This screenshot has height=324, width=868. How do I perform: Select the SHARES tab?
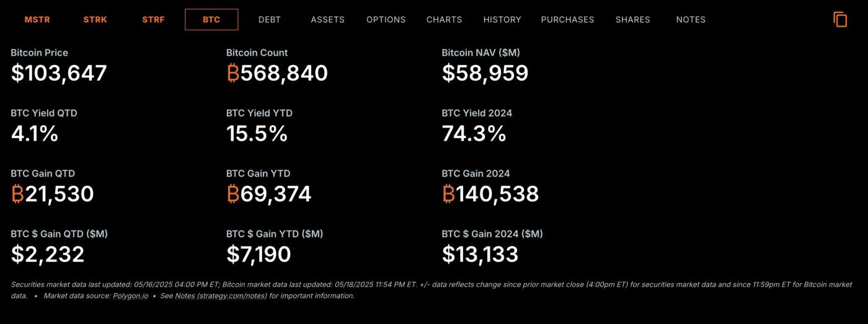point(632,20)
